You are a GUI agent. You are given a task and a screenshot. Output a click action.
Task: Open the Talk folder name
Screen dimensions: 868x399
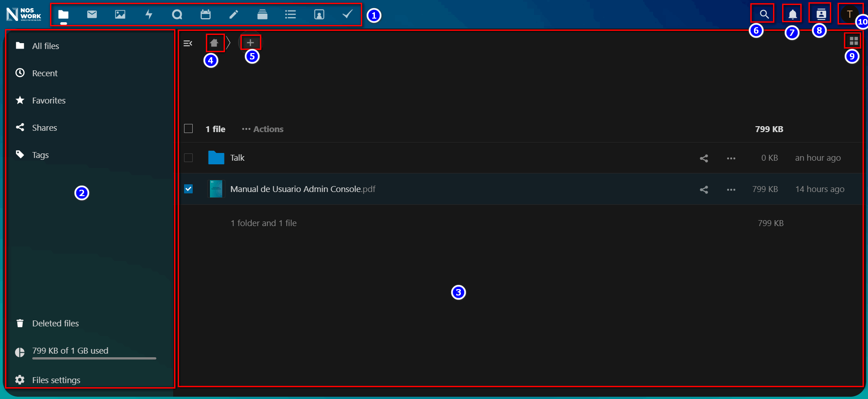click(237, 158)
